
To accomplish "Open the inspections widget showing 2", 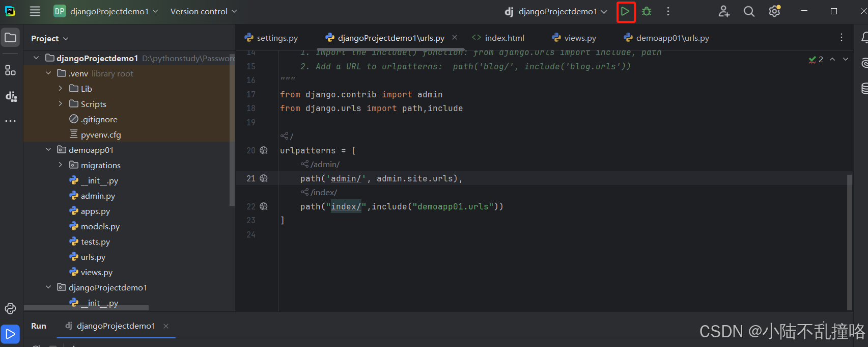I will 816,59.
